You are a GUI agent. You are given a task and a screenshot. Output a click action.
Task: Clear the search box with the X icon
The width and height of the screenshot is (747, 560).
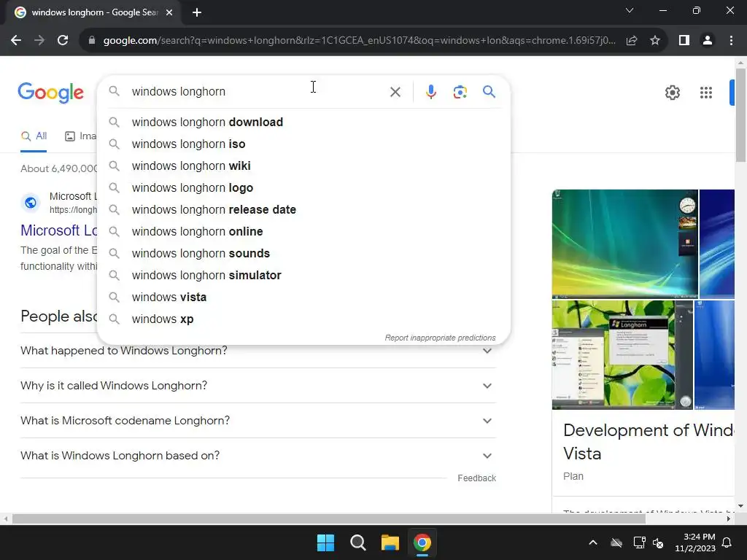coord(395,92)
